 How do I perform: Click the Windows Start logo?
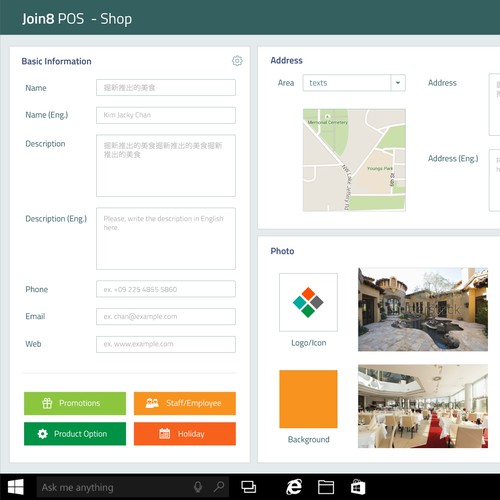(16, 487)
